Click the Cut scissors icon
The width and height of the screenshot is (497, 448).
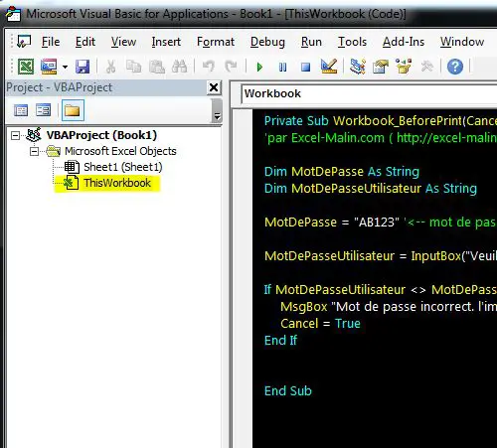point(110,67)
